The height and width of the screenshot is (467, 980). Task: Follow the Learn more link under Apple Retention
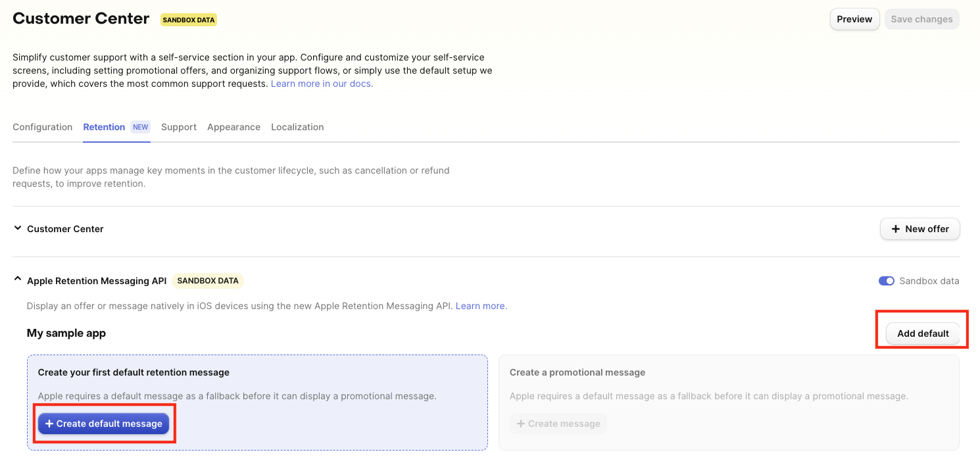coord(480,306)
